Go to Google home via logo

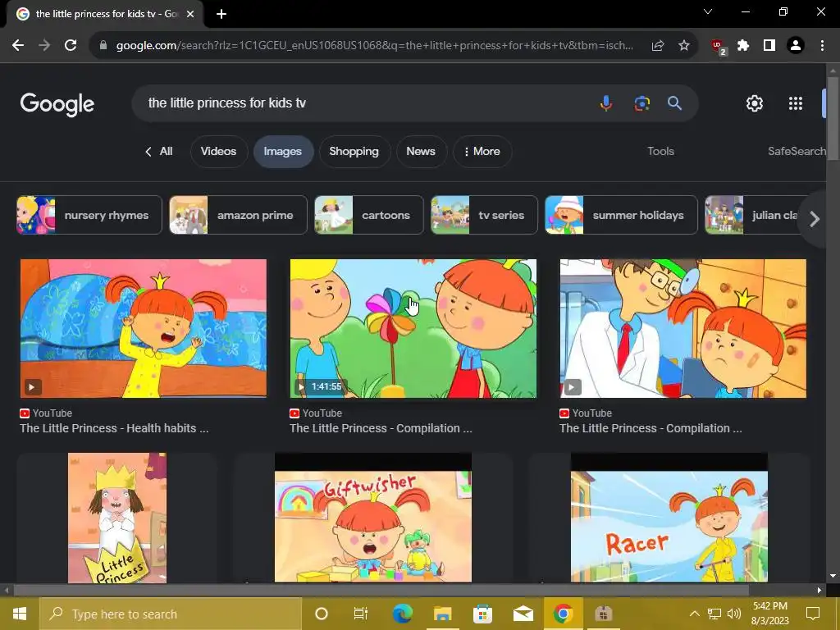[57, 104]
